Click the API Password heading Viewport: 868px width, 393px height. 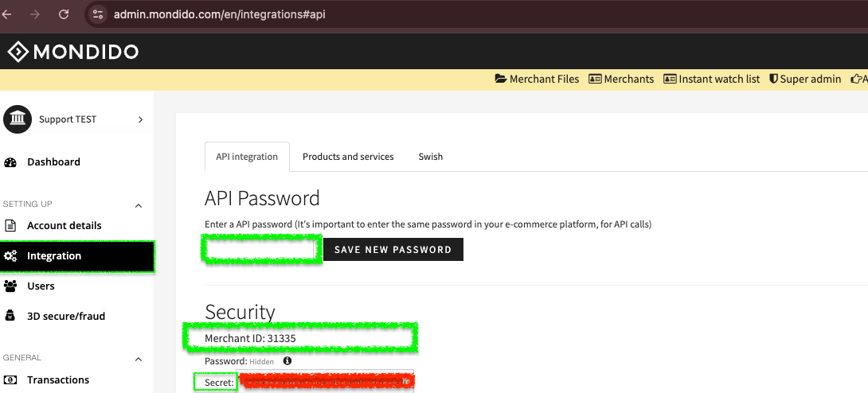point(263,198)
